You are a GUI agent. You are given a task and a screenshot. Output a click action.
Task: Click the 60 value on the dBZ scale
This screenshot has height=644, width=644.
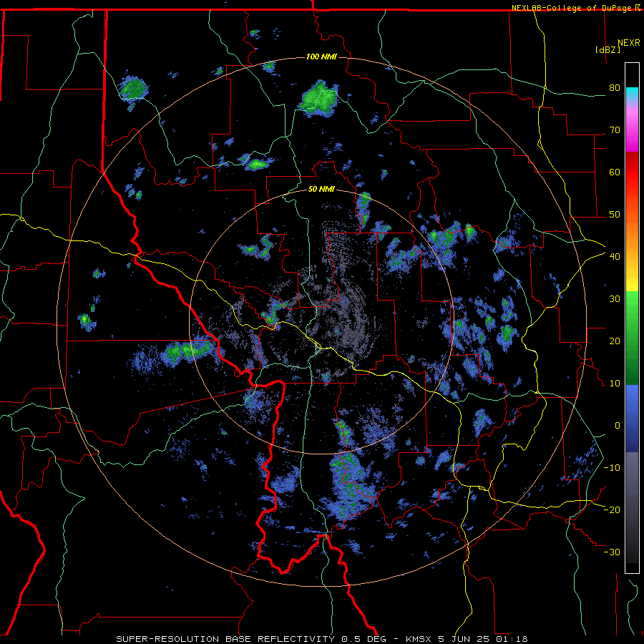pos(615,172)
